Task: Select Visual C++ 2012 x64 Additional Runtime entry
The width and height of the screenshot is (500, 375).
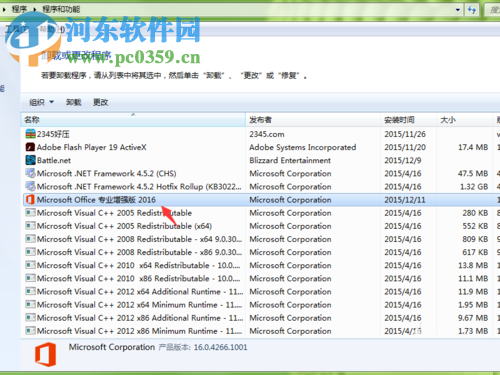Action: pos(140,291)
